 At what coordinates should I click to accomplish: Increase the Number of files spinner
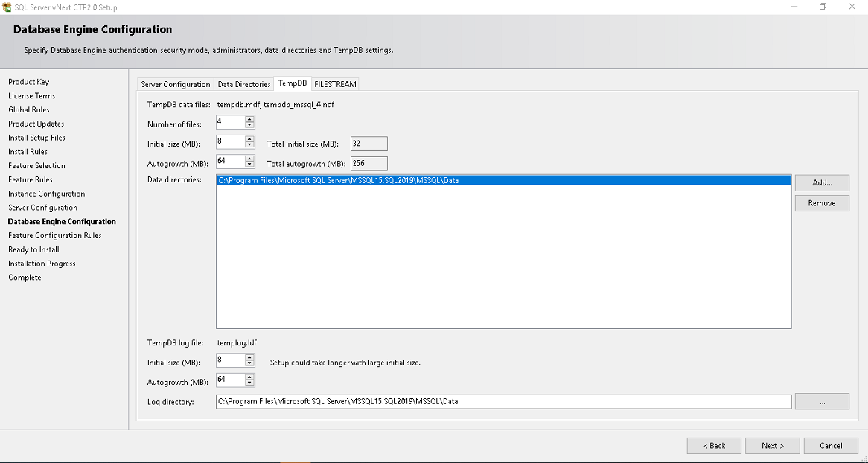click(249, 119)
